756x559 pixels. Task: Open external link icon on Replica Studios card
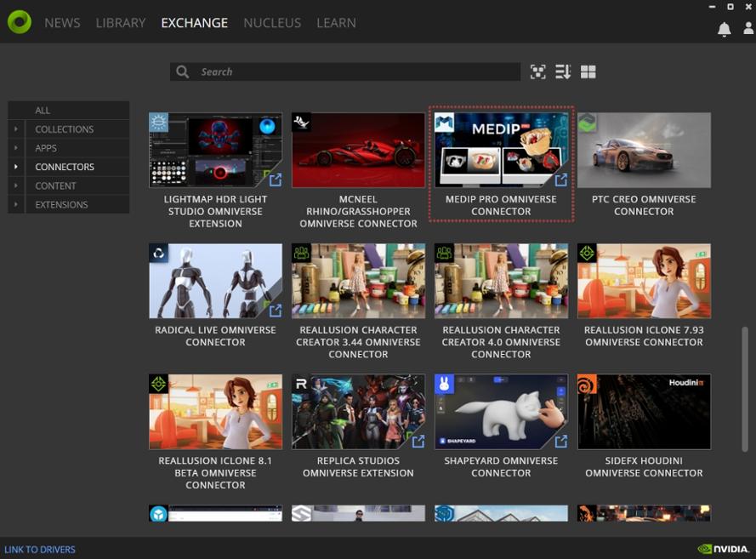pyautogui.click(x=418, y=442)
